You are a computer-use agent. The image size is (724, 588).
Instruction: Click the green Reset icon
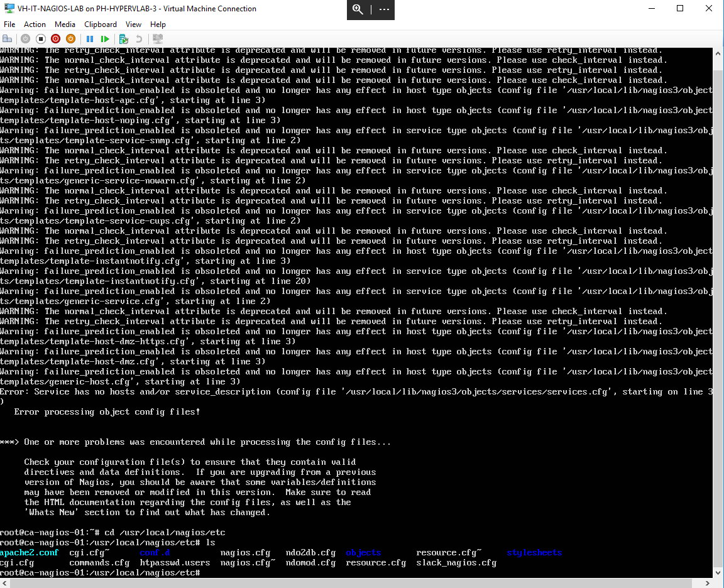(x=105, y=39)
